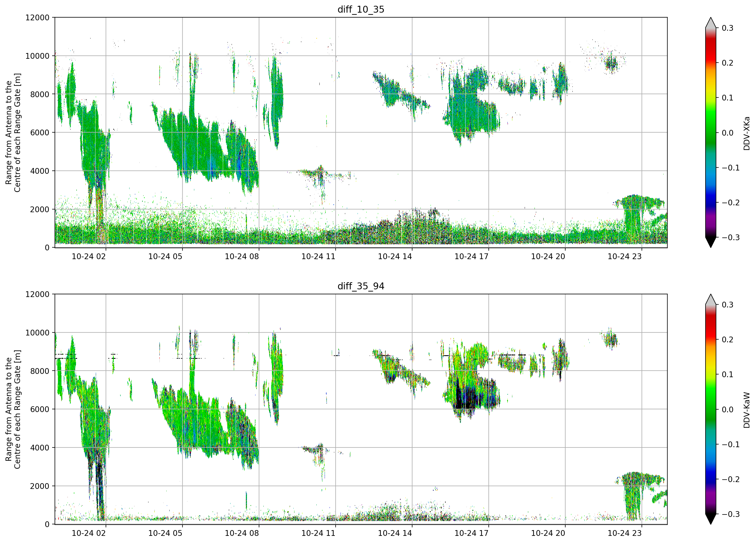
Task: Click the 0.2 tick on DDV-KaW colorbar
Action: [x=727, y=340]
